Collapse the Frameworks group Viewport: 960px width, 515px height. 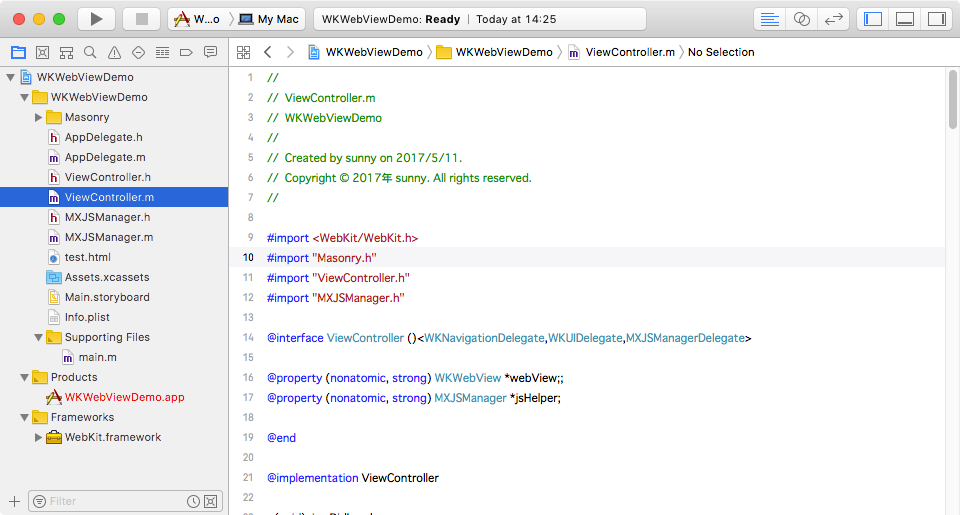click(24, 418)
